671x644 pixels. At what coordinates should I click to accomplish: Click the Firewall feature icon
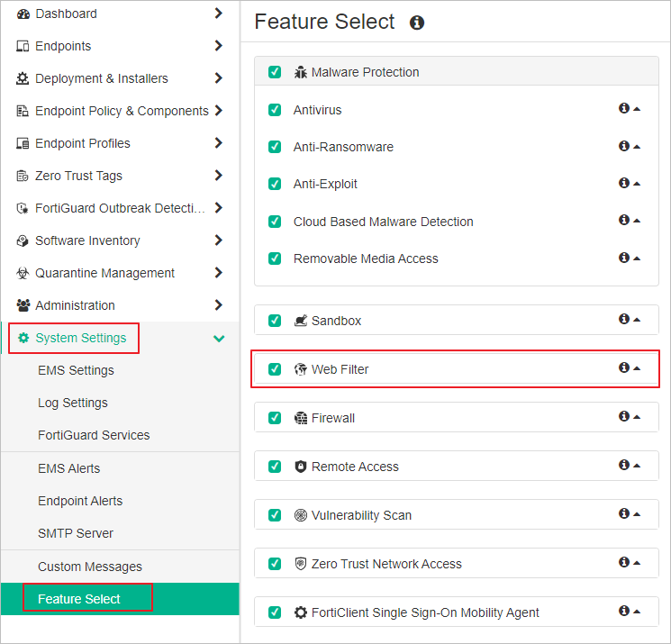coord(301,418)
